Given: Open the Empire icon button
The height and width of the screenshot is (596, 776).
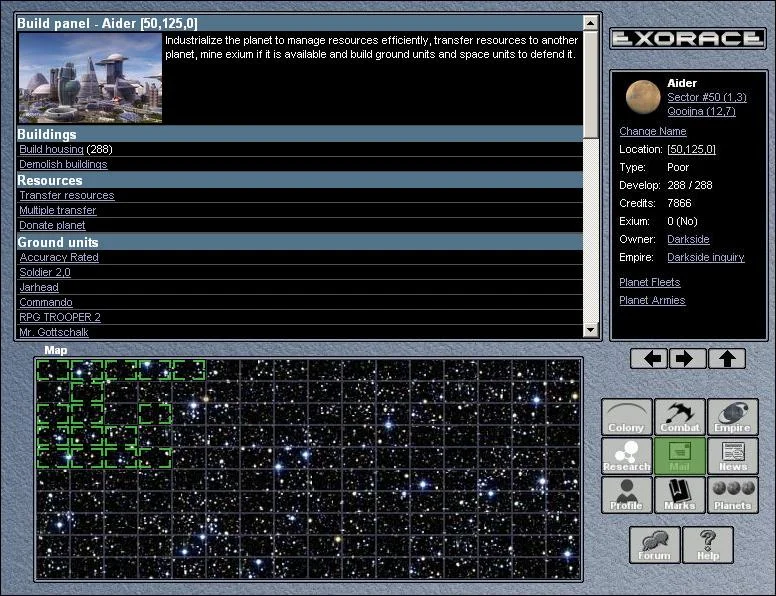Looking at the screenshot, I should coord(733,417).
